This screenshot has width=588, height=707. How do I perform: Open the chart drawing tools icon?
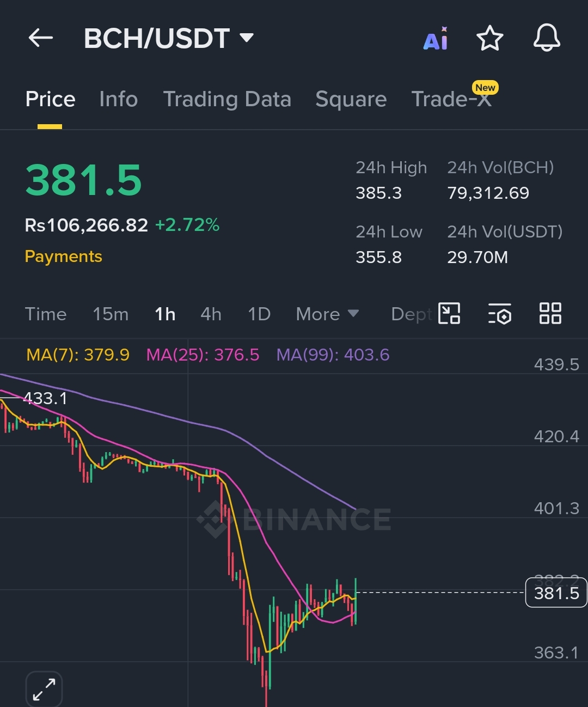coord(449,314)
